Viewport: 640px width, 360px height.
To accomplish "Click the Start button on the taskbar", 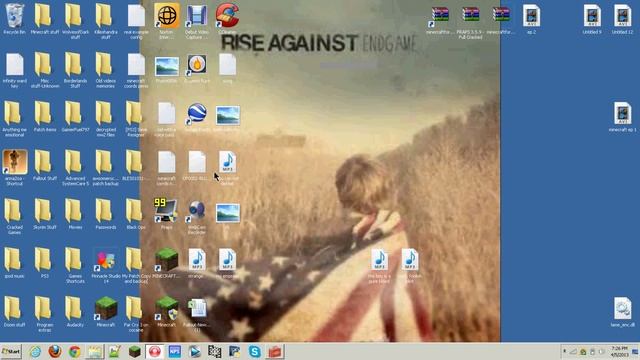I will pos(11,351).
